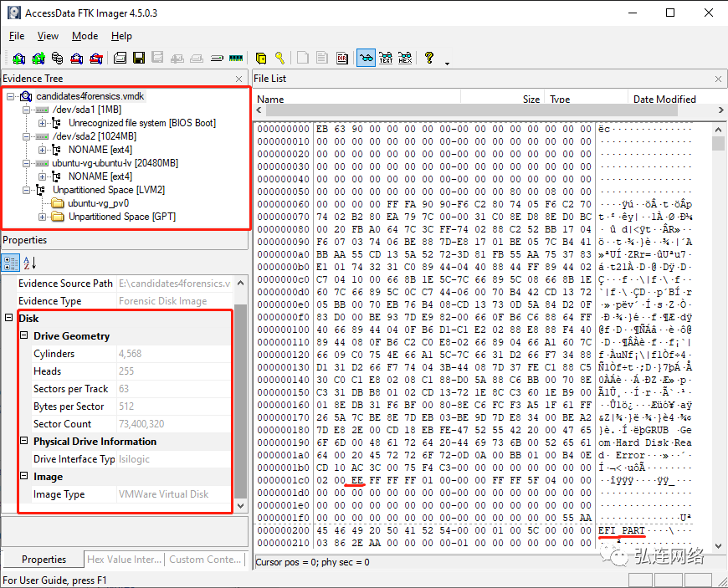728x588 pixels.
Task: Expand NONAME [ext4] under /dev/sda2
Action: (42, 150)
